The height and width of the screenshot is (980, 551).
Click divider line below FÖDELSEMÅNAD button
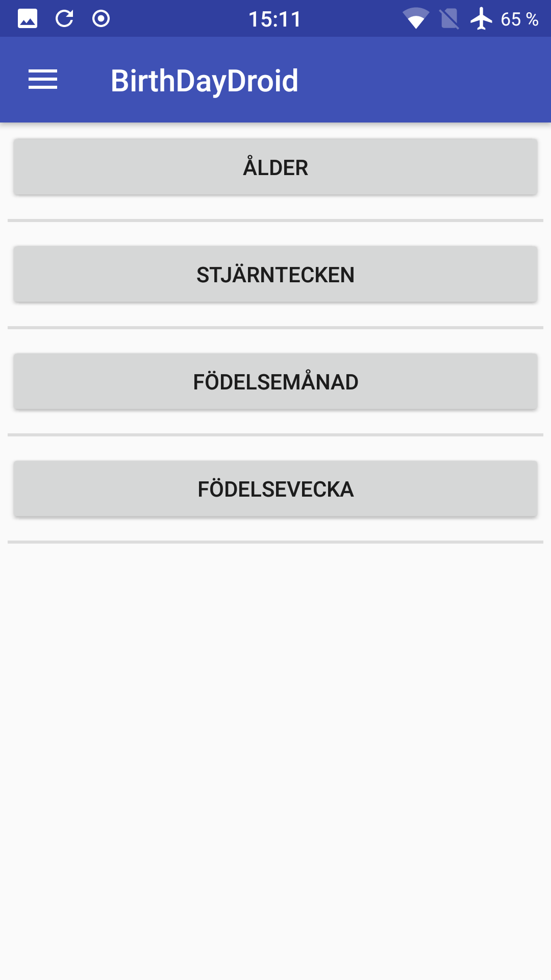[x=275, y=435]
